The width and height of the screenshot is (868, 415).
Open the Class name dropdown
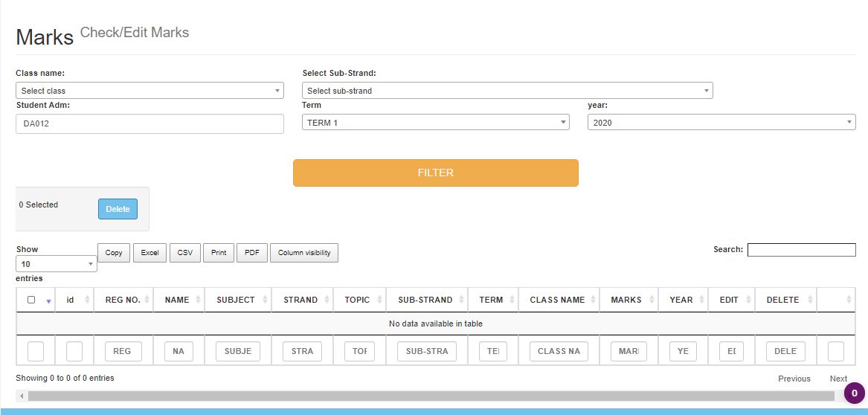click(150, 91)
